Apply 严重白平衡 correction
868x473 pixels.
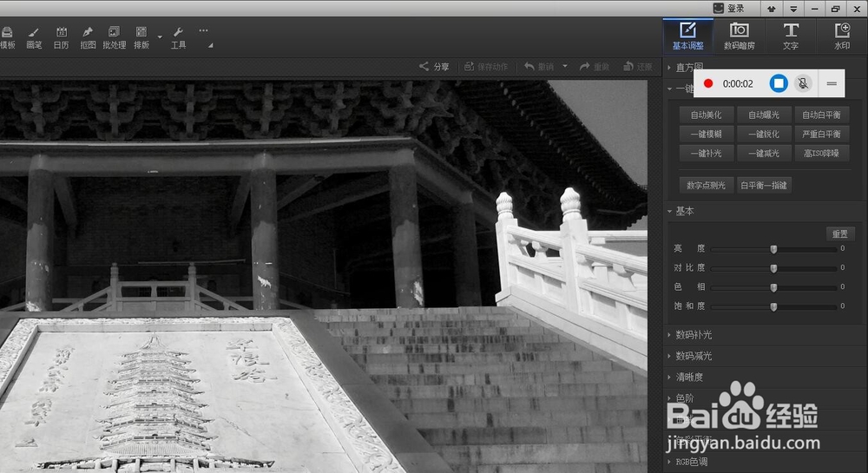coord(821,134)
